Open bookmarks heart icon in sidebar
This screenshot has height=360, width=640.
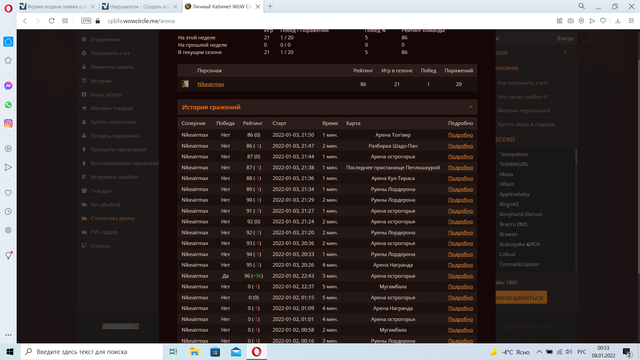pyautogui.click(x=8, y=193)
